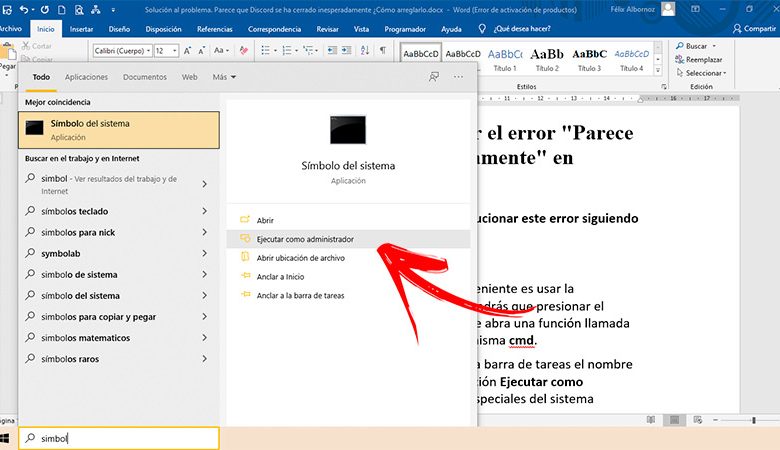Switch to the Web search filter tab

(190, 77)
